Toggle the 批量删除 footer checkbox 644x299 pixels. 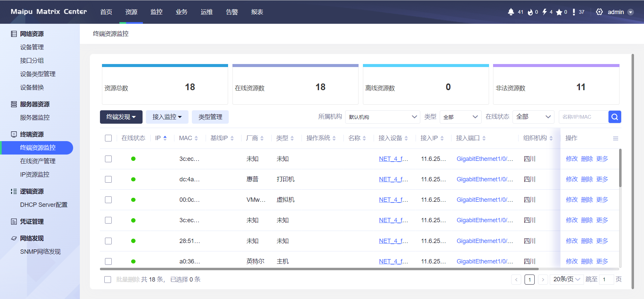(108, 280)
